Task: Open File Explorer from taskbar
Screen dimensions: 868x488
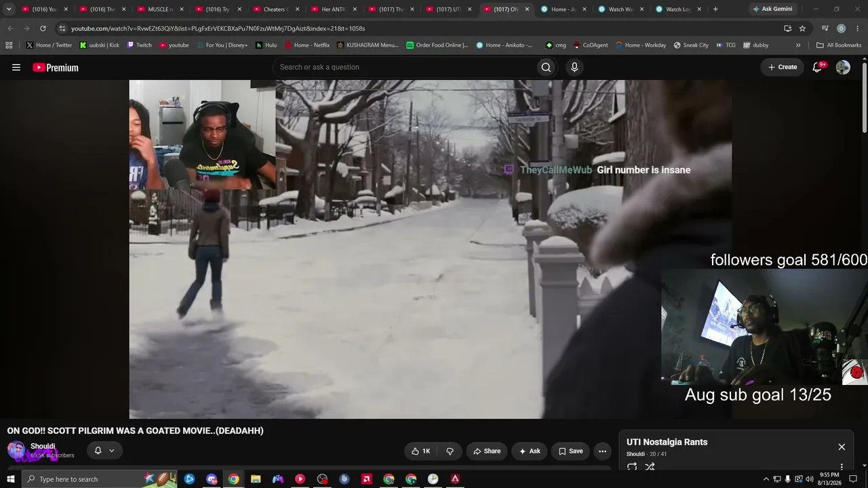Action: 256,479
